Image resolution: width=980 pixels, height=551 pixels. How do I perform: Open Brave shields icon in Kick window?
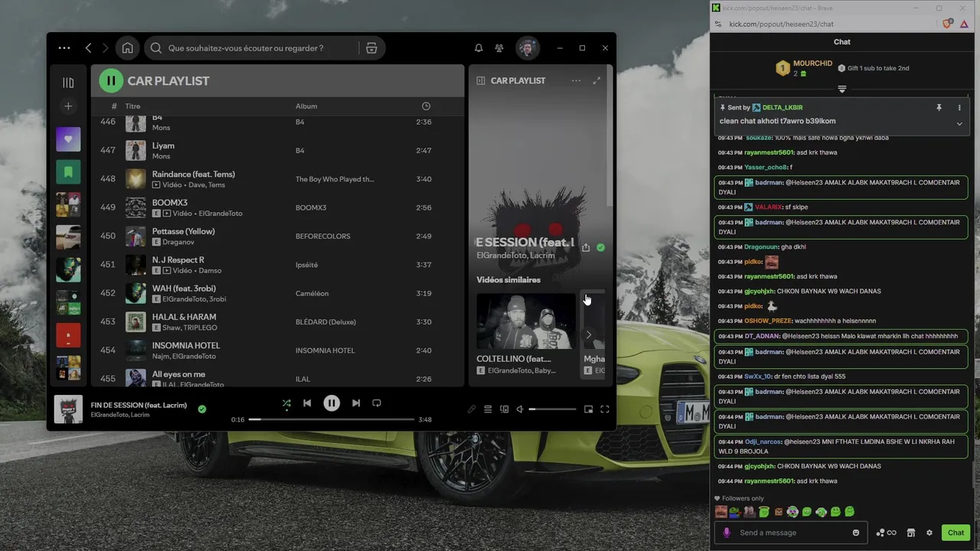click(948, 24)
